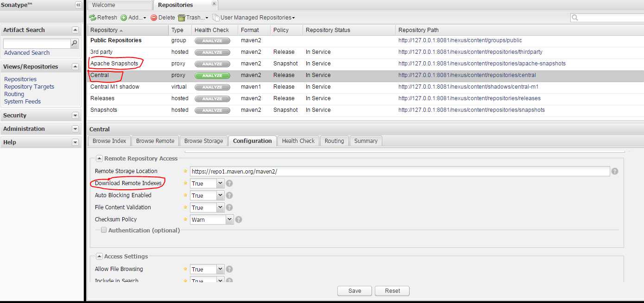Collapse the Artifact Search panel
Screen dimensions: 644x303
tap(75, 30)
